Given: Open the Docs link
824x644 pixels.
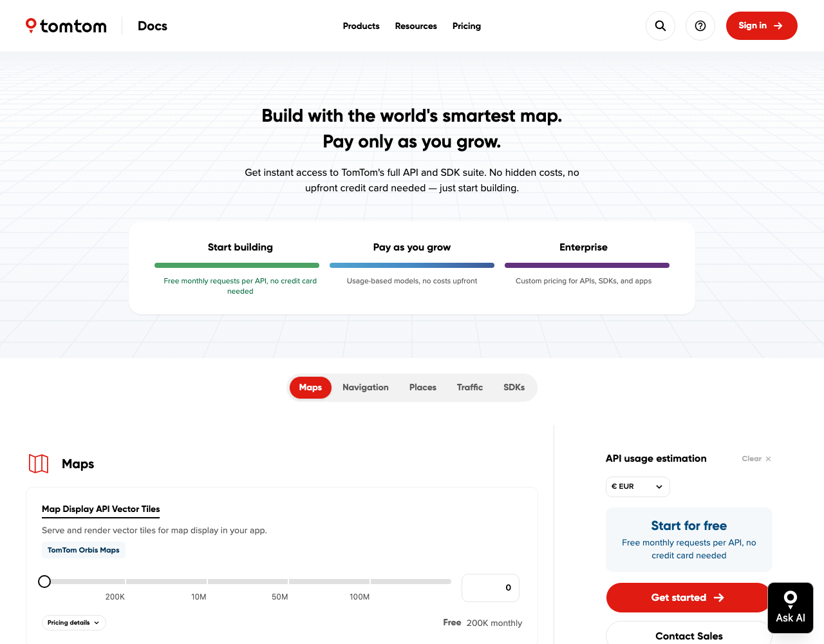Looking at the screenshot, I should point(153,26).
